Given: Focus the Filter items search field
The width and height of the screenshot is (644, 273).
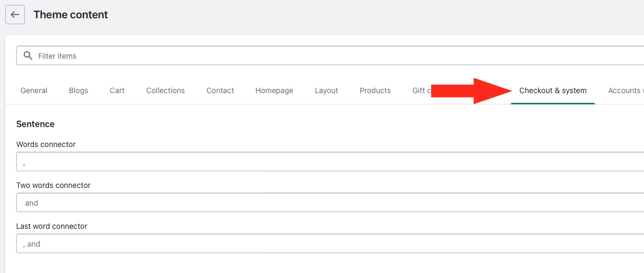Looking at the screenshot, I should coord(323,56).
